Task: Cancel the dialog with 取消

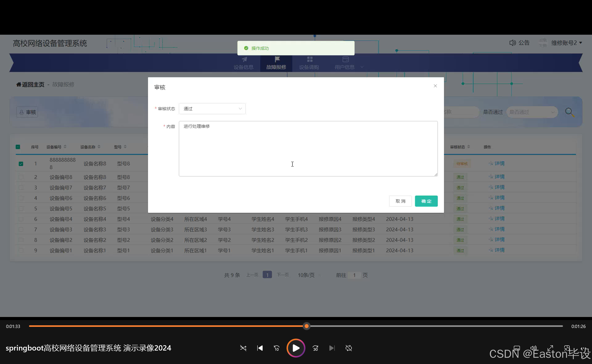Action: click(400, 201)
